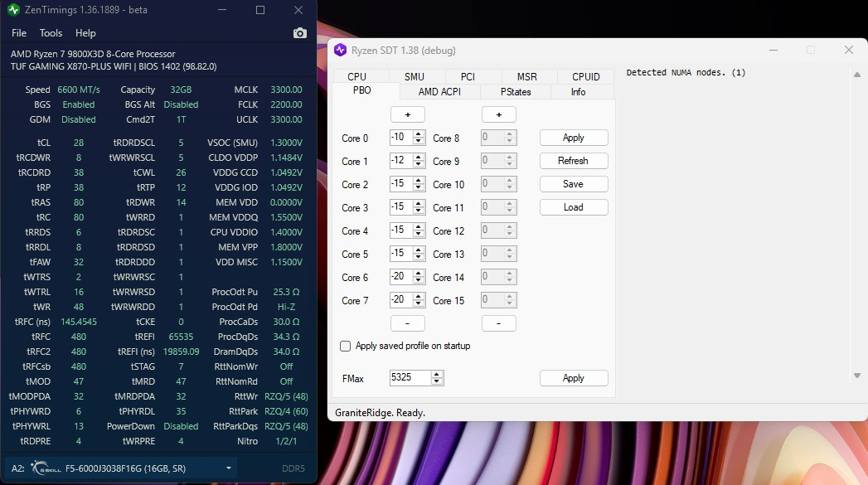
Task: Click the VSOC (SMU) value 1.3000V
Action: [x=286, y=143]
